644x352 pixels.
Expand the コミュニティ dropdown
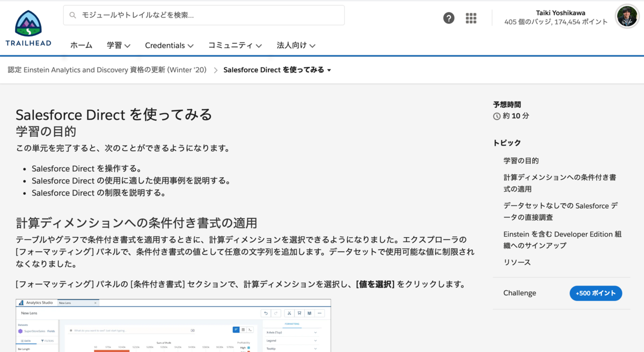pyautogui.click(x=234, y=46)
